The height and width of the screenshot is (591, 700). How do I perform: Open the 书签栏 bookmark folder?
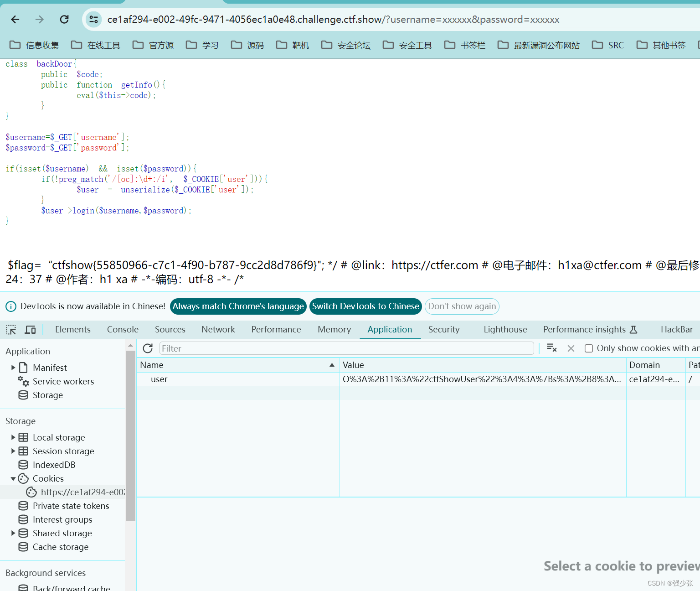coord(465,45)
